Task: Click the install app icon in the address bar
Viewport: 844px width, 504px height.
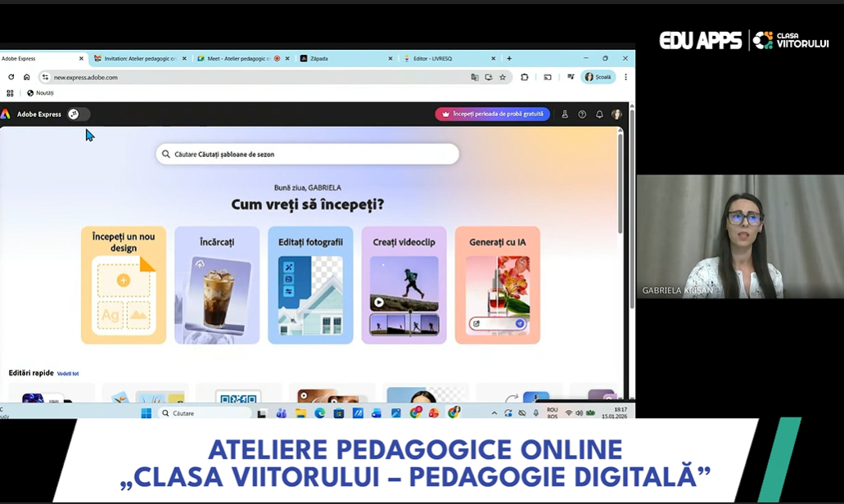Action: (x=488, y=77)
